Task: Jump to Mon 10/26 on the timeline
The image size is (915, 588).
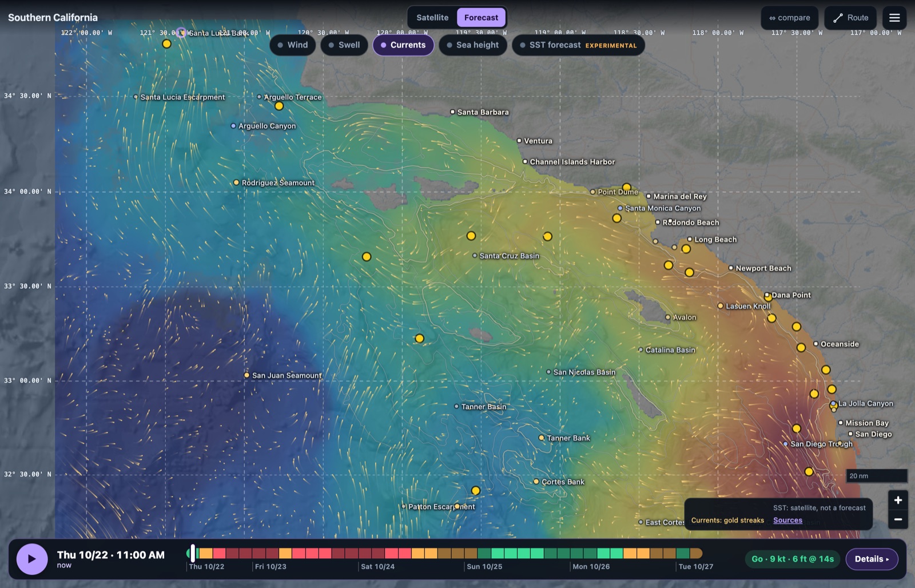Action: point(591,566)
